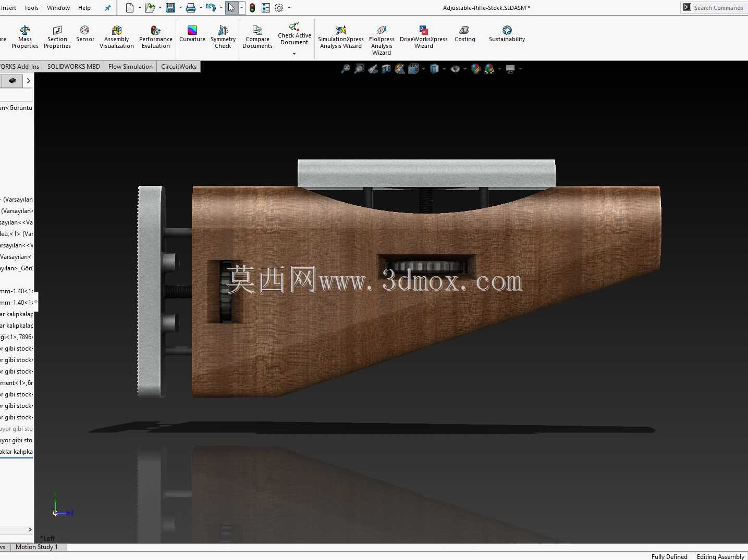Open Compare Documents
Image resolution: width=748 pixels, height=560 pixels.
(x=257, y=37)
